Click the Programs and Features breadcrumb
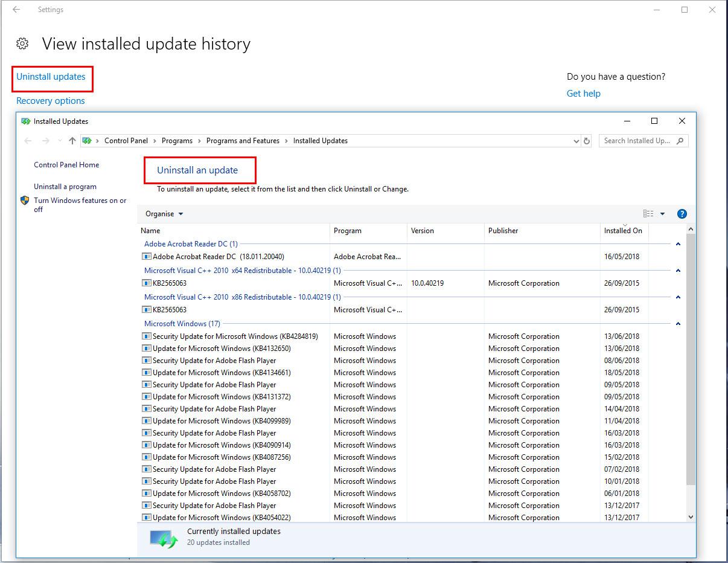Screen dimensions: 728x563 coord(243,141)
